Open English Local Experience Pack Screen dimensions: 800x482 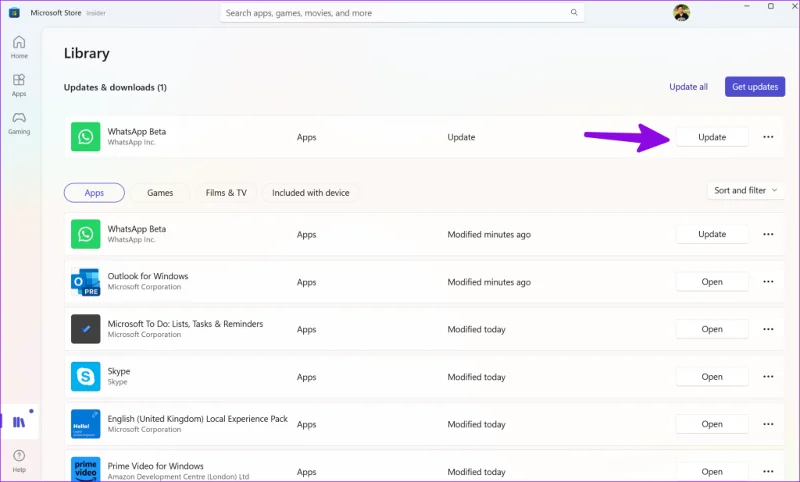(x=712, y=424)
